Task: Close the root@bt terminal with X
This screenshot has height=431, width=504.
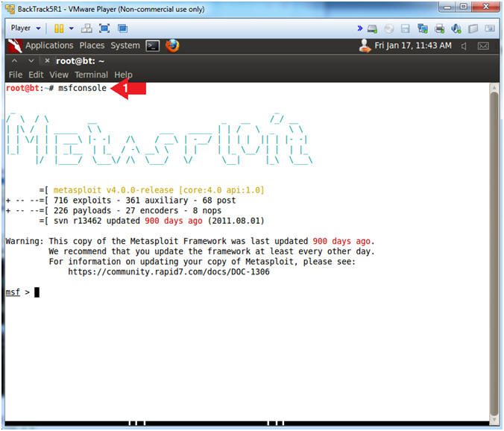Action: coord(47,60)
